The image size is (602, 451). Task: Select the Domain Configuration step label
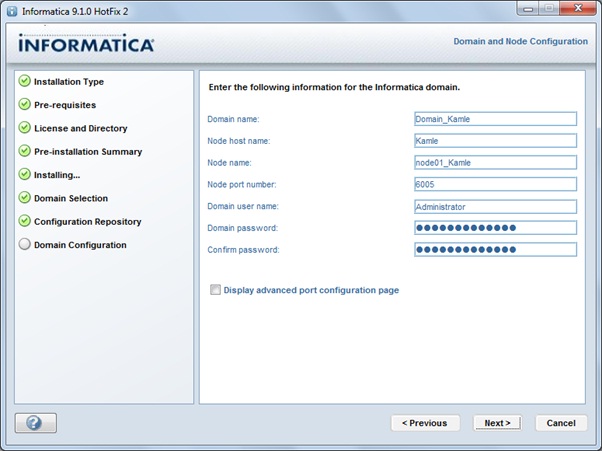pyautogui.click(x=80, y=245)
